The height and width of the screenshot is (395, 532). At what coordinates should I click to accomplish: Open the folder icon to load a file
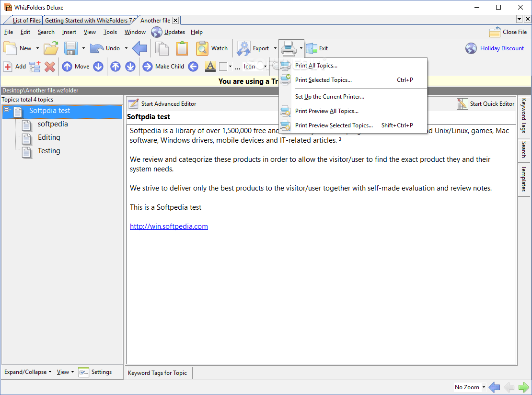point(51,48)
